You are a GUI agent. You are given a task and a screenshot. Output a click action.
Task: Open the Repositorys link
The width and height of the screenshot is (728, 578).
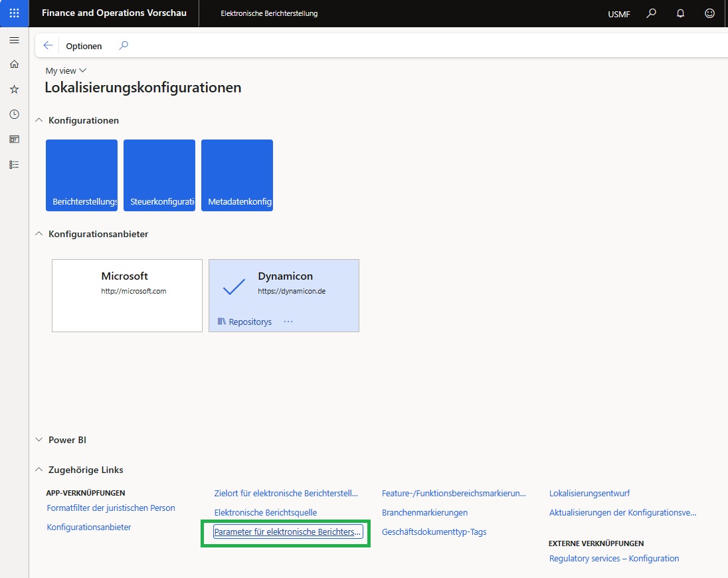coord(244,322)
